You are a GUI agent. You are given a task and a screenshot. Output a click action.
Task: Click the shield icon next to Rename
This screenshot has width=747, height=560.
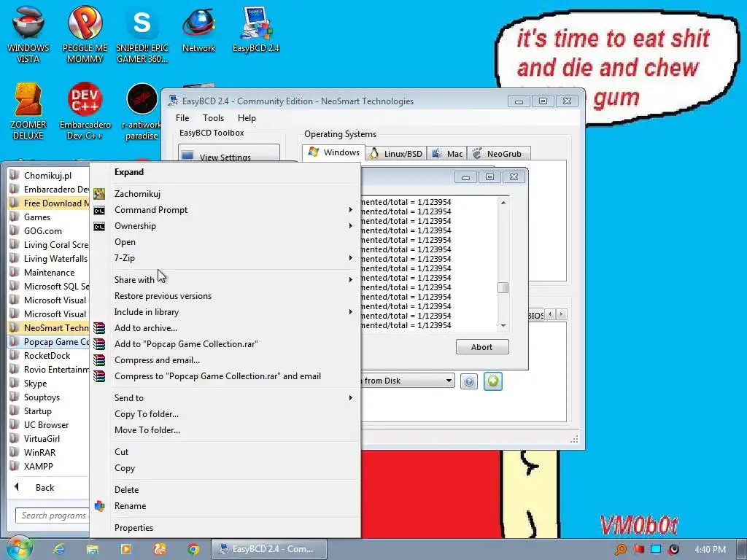pos(99,506)
